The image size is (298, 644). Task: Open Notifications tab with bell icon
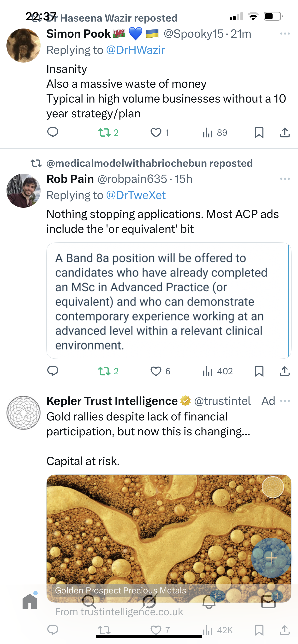click(x=209, y=602)
